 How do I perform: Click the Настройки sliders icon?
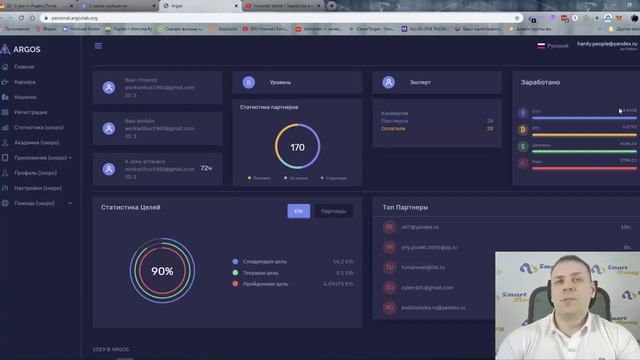click(5, 188)
